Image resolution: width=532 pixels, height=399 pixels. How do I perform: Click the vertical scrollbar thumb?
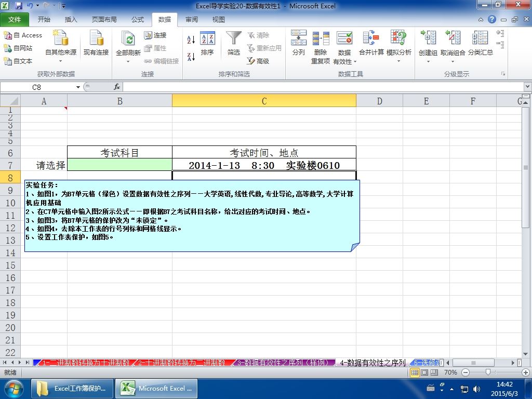(x=526, y=167)
